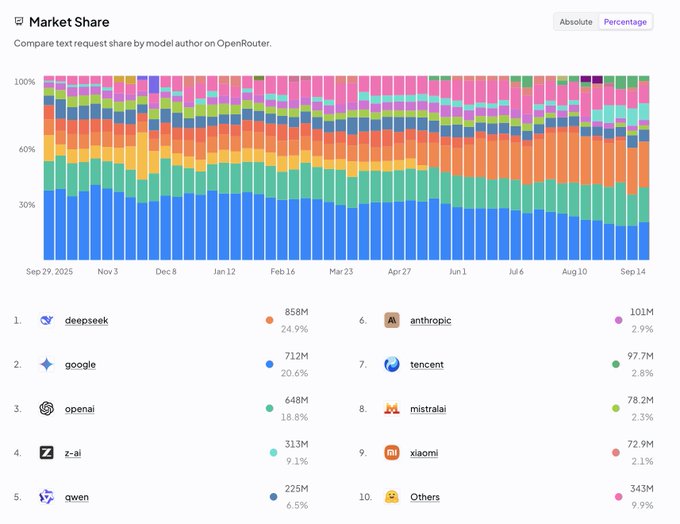Click the '18.8%' openai share
The width and height of the screenshot is (680, 524).
(294, 417)
